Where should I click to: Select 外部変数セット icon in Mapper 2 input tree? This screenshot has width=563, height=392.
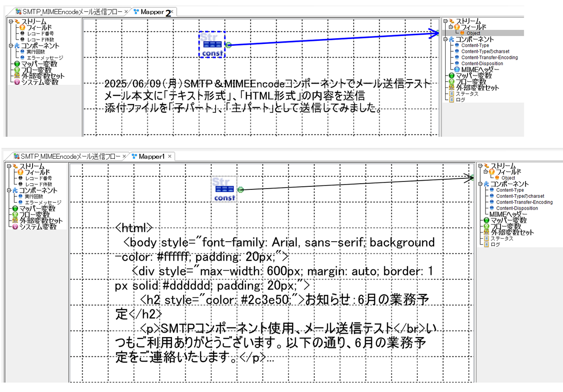pyautogui.click(x=17, y=76)
